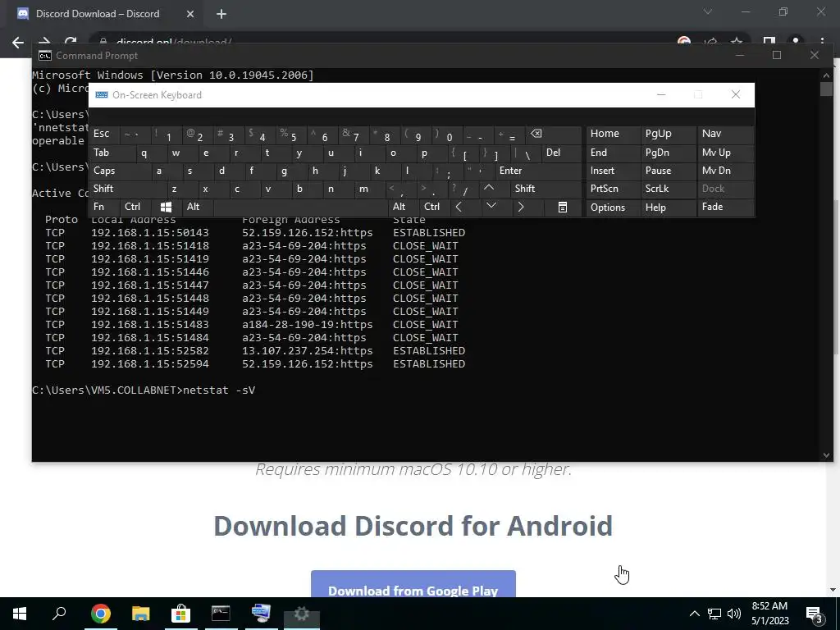This screenshot has width=840, height=630.
Task: Click the down arrow key on the keyboard
Action: pyautogui.click(x=491, y=207)
